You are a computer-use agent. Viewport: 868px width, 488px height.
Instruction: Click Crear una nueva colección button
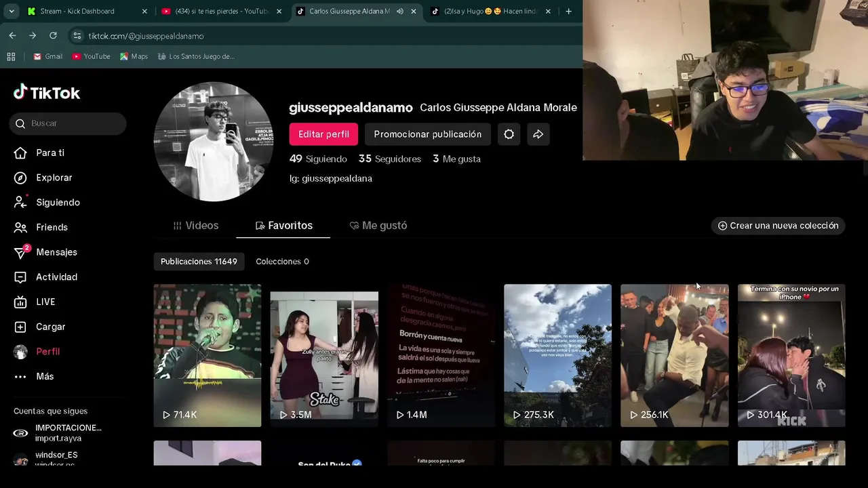pos(778,226)
